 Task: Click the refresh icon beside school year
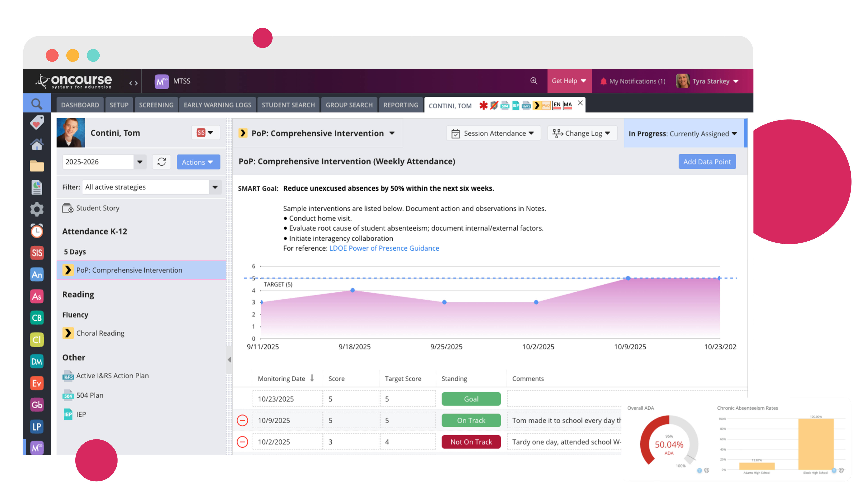pyautogui.click(x=161, y=162)
